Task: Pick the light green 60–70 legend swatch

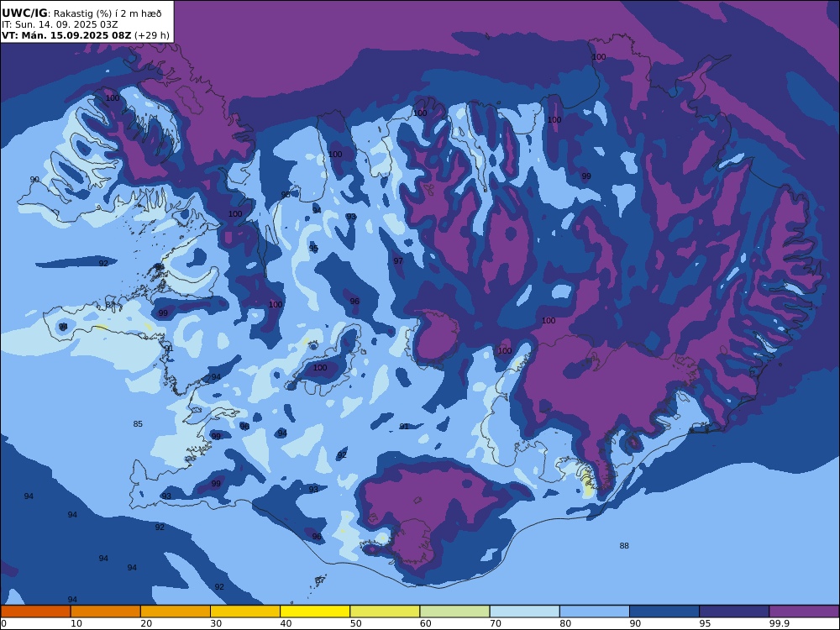Action: (454, 612)
